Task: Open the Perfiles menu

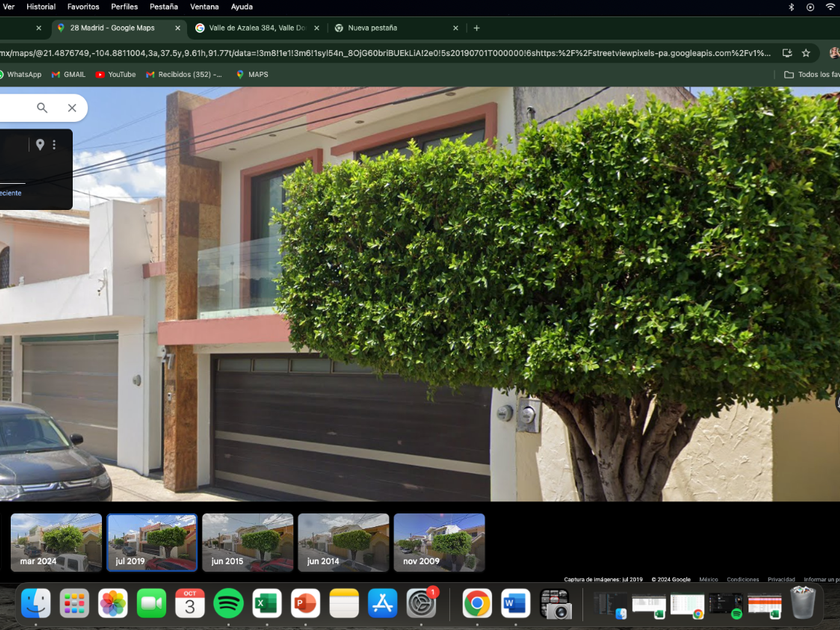Action: (124, 7)
